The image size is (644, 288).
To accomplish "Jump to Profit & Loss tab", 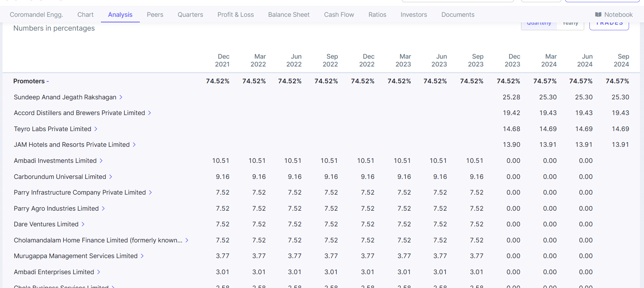I will pos(235,15).
